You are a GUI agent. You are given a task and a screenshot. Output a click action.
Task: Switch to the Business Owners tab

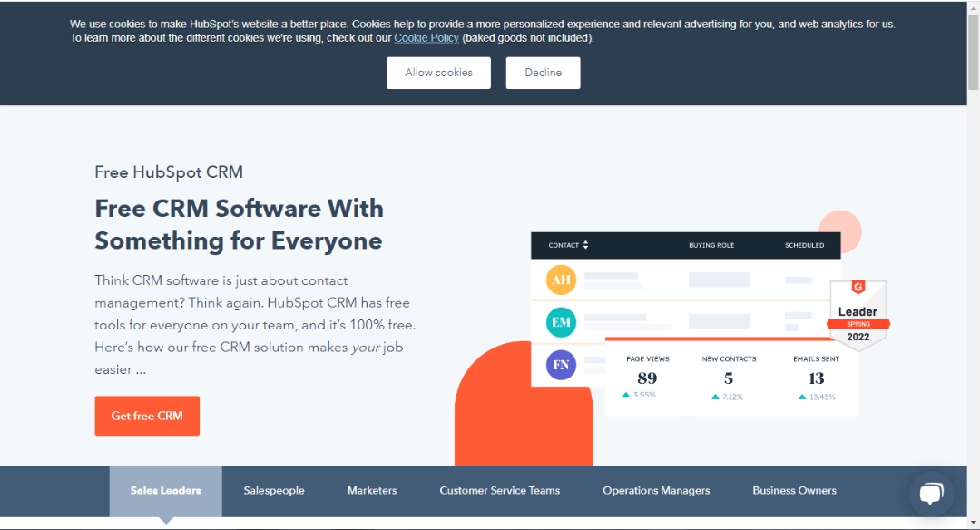[x=794, y=491]
